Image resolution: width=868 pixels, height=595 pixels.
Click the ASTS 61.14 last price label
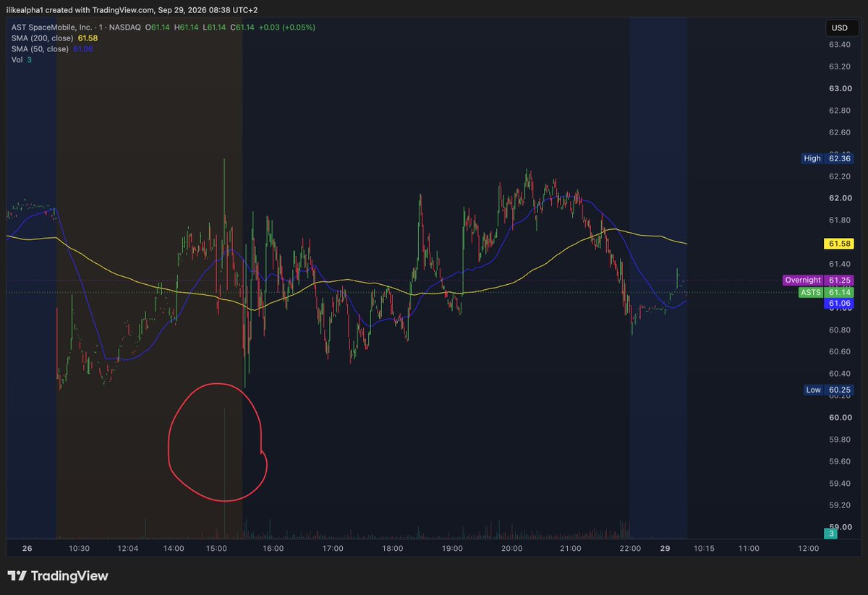[x=826, y=292]
